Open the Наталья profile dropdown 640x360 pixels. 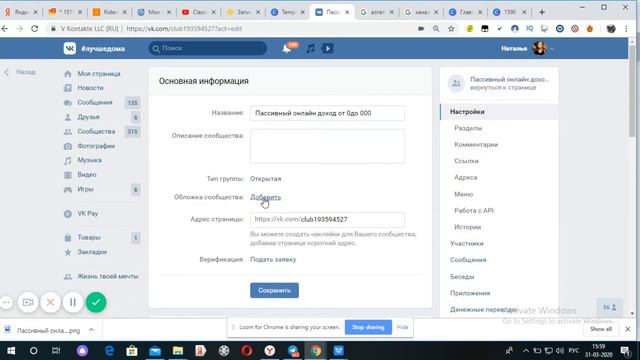click(x=528, y=49)
